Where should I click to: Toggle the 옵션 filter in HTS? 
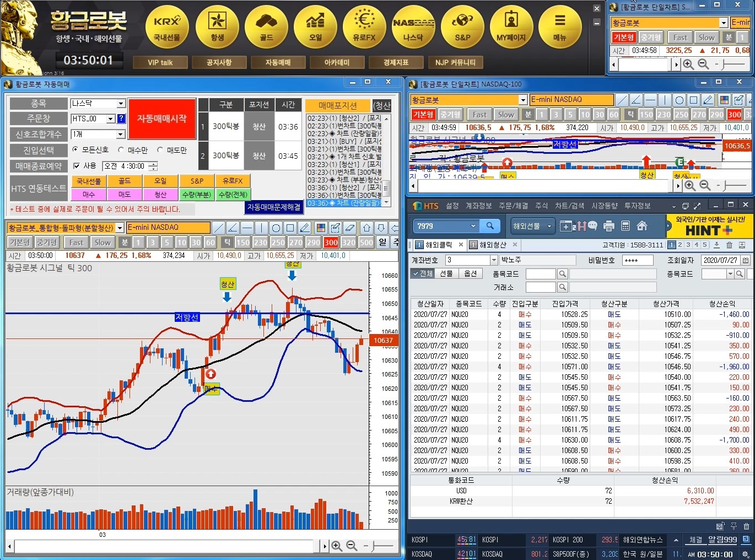[x=470, y=274]
